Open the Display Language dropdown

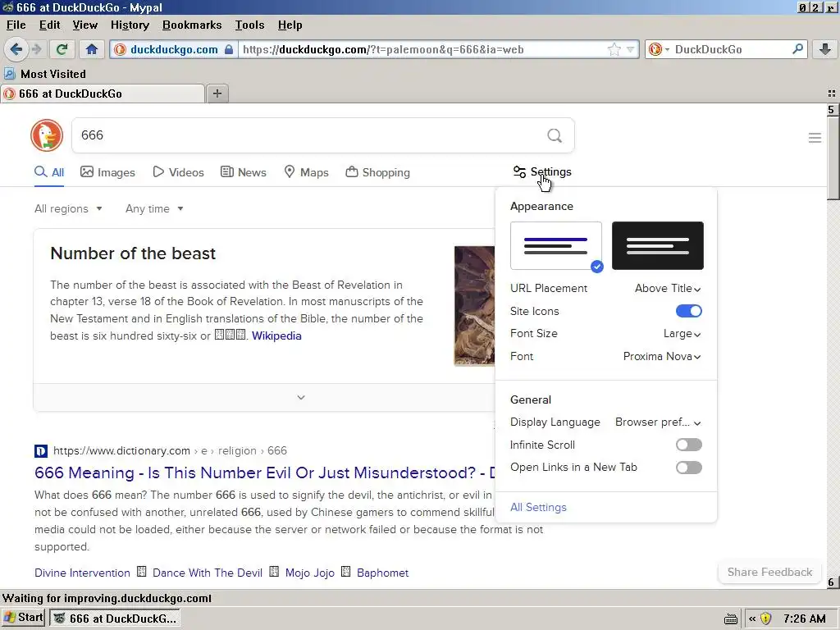click(658, 422)
